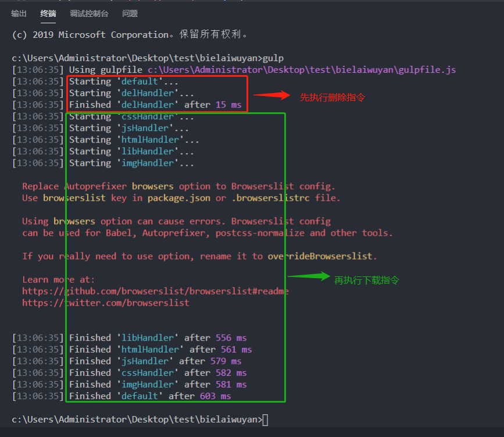Screen dimensions: 504x437
Task: Switch to the 输出 tab
Action: coord(19,13)
